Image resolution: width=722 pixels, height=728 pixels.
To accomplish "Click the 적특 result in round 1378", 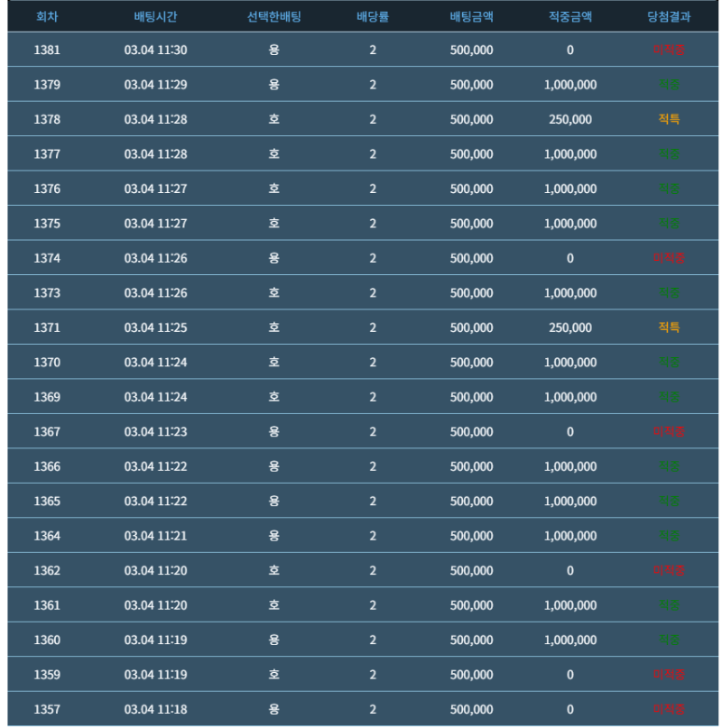I will tap(669, 119).
